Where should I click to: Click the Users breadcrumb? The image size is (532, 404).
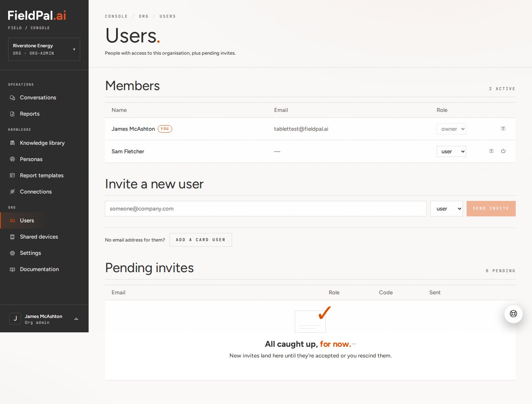168,16
